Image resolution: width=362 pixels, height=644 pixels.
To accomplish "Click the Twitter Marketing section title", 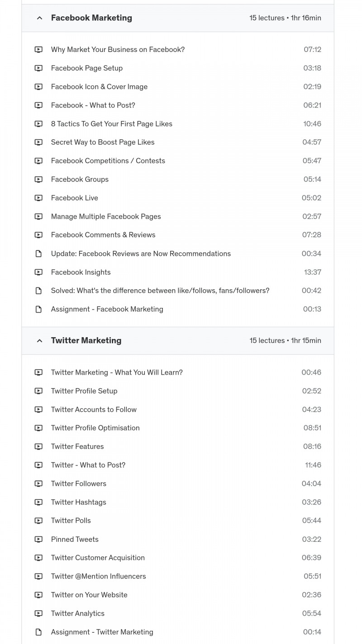I will [86, 341].
